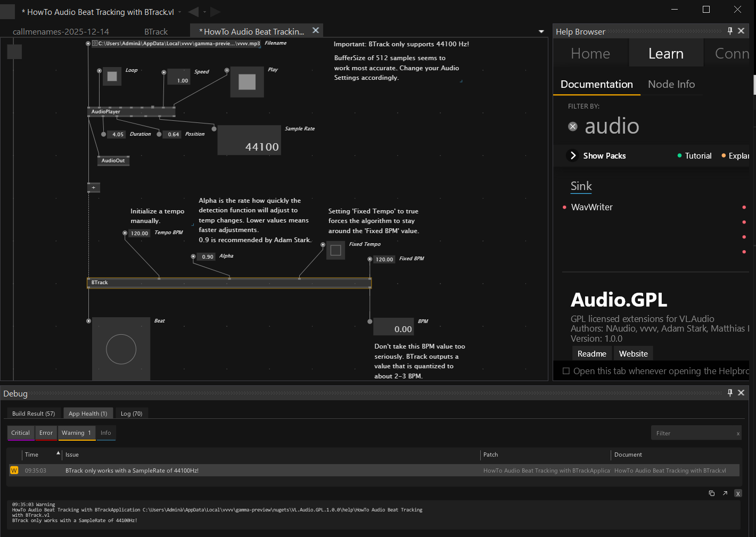This screenshot has width=756, height=537.
Task: Toggle the Play button box
Action: [x=247, y=82]
